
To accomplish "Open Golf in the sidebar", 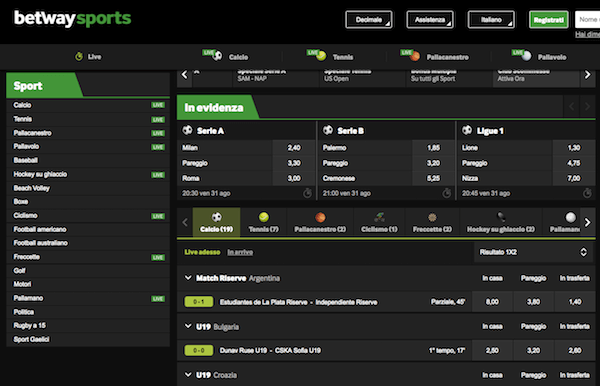I will [88, 270].
